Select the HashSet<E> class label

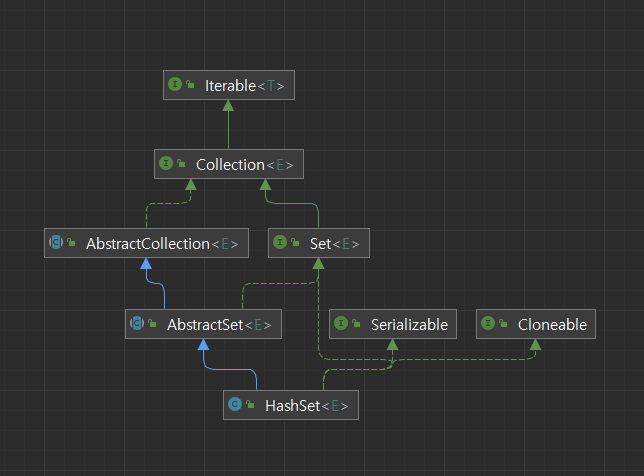(307, 405)
